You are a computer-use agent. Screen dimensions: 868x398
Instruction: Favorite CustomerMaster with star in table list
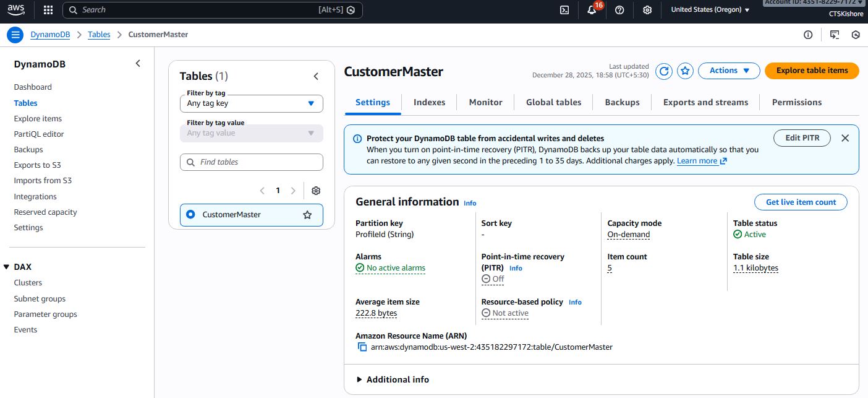tap(307, 215)
